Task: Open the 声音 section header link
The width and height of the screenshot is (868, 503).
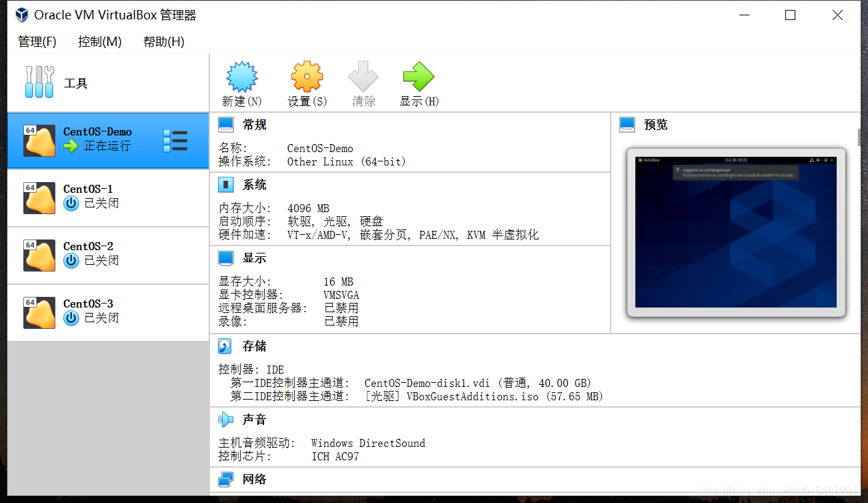Action: point(255,420)
